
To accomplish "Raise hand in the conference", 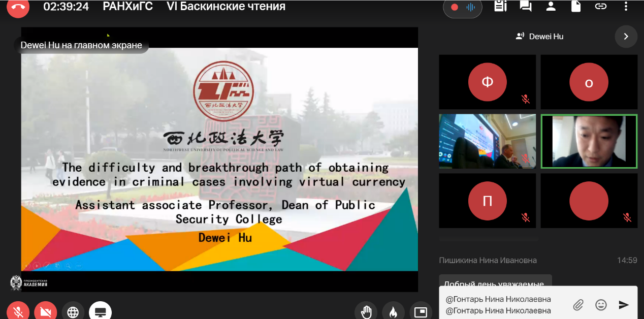I will (x=366, y=311).
